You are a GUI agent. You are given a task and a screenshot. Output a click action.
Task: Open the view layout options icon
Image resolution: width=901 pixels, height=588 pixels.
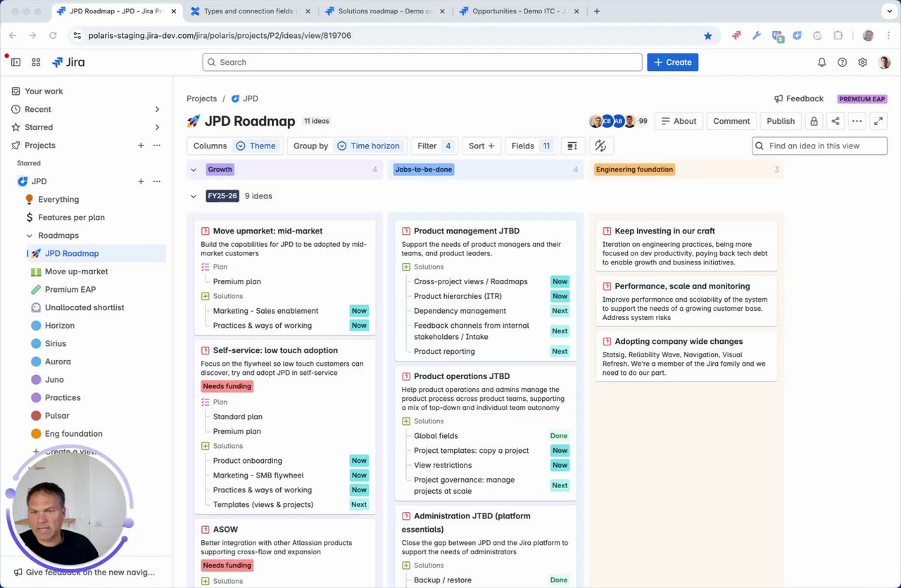coord(572,146)
